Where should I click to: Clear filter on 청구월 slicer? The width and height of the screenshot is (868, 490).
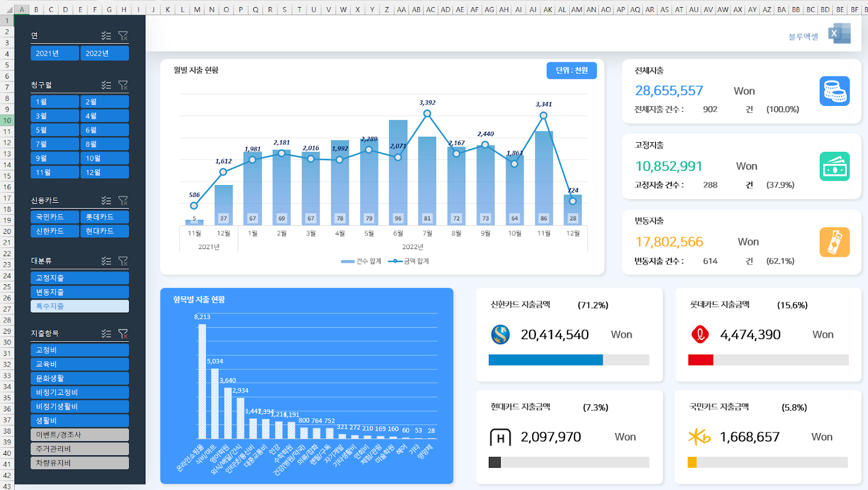pos(123,85)
